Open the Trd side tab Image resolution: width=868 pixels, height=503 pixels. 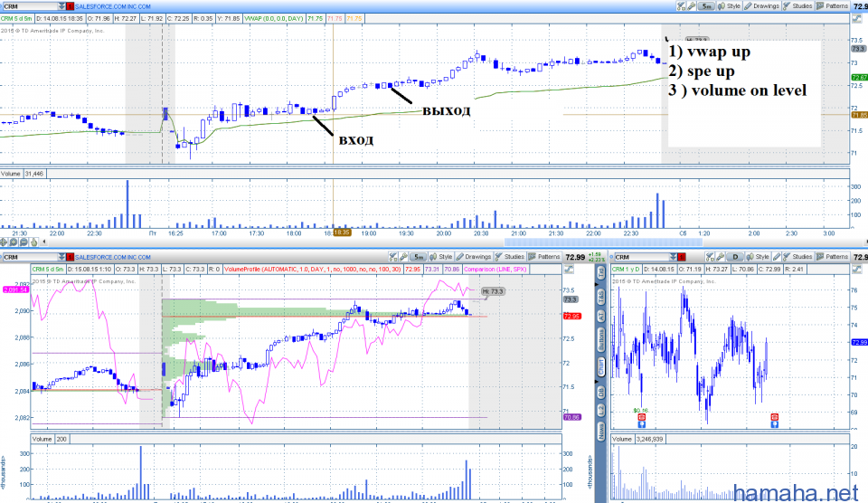point(601,273)
